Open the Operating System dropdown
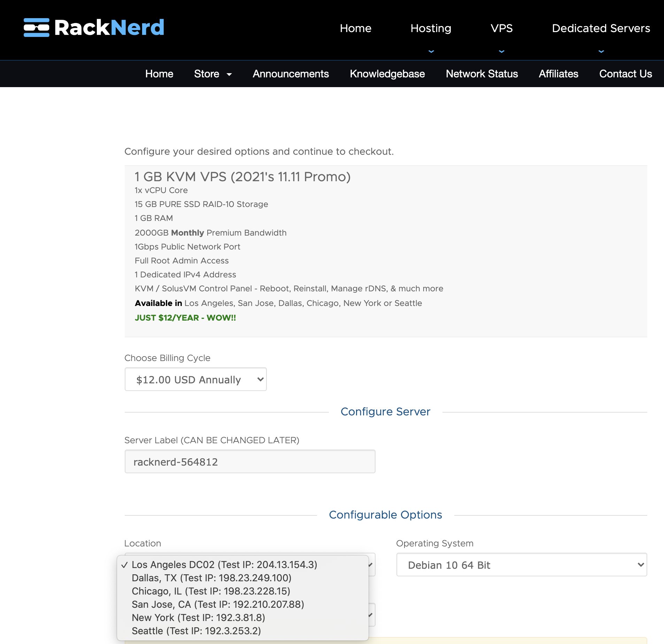This screenshot has height=644, width=664. pos(522,565)
